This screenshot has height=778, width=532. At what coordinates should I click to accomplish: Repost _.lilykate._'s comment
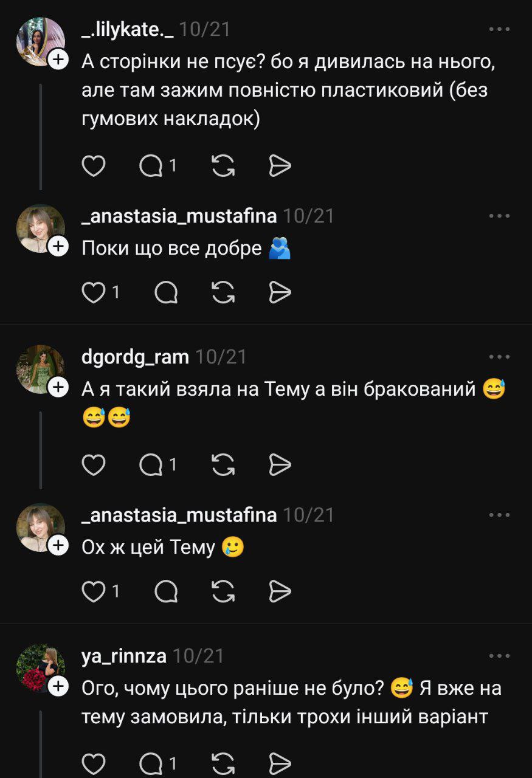tap(223, 165)
